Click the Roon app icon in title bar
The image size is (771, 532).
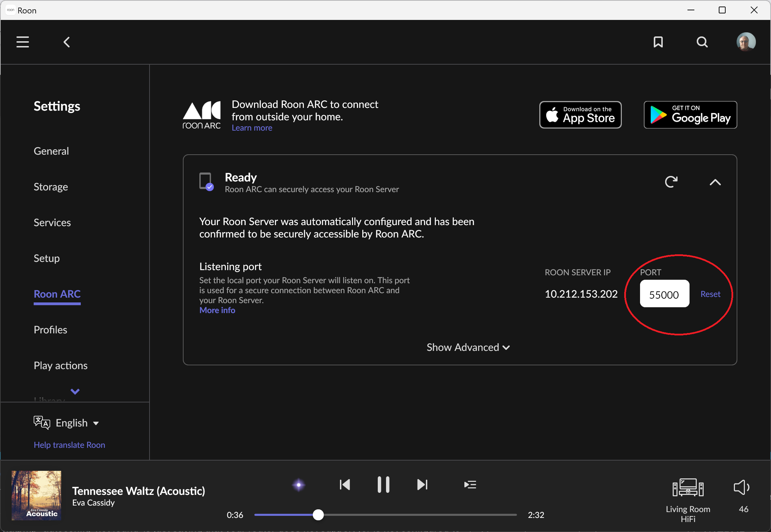click(11, 10)
